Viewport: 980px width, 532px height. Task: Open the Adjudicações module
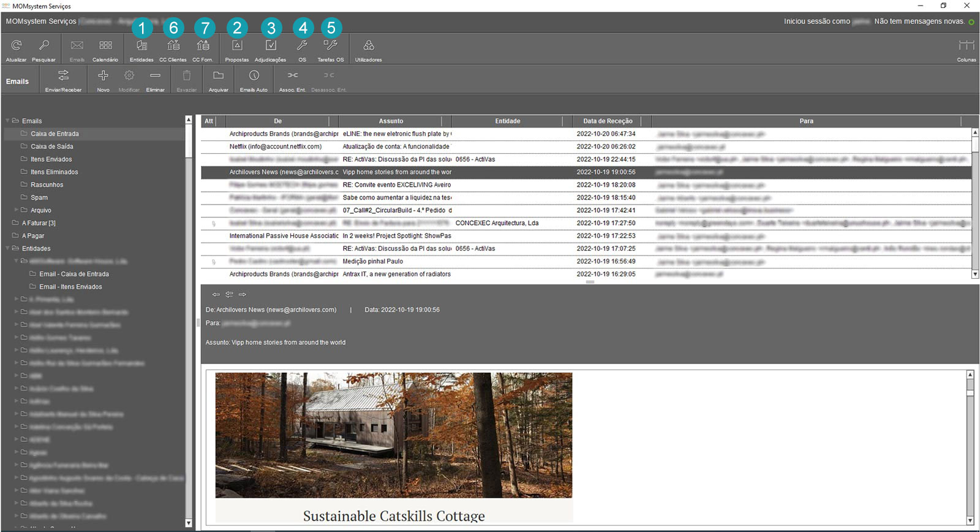tap(270, 46)
